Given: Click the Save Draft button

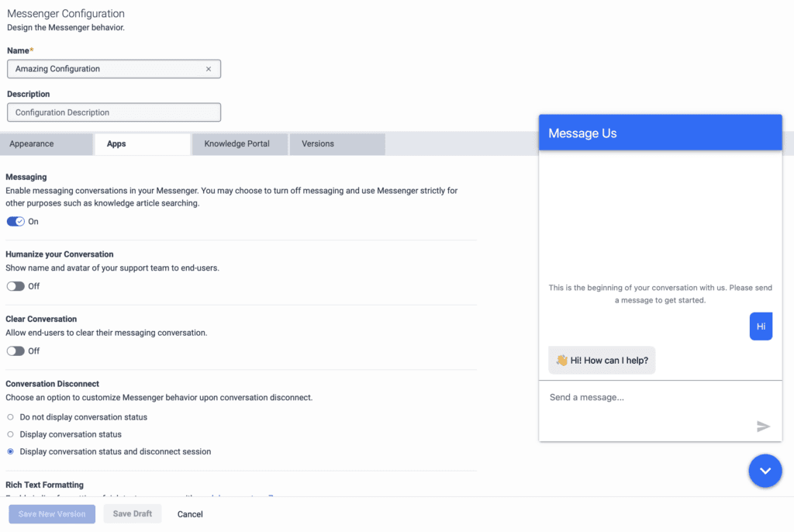Looking at the screenshot, I should point(132,513).
